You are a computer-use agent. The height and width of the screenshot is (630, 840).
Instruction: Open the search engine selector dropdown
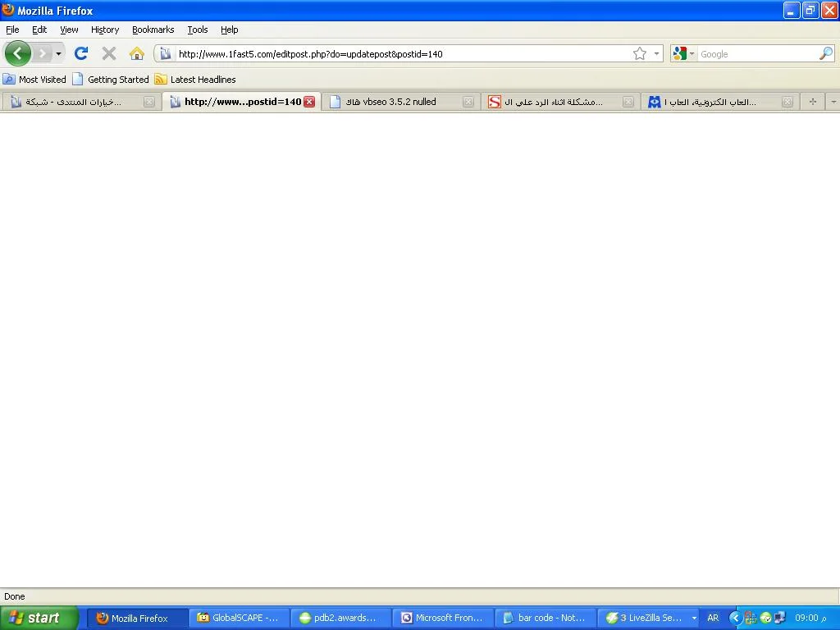pyautogui.click(x=683, y=53)
